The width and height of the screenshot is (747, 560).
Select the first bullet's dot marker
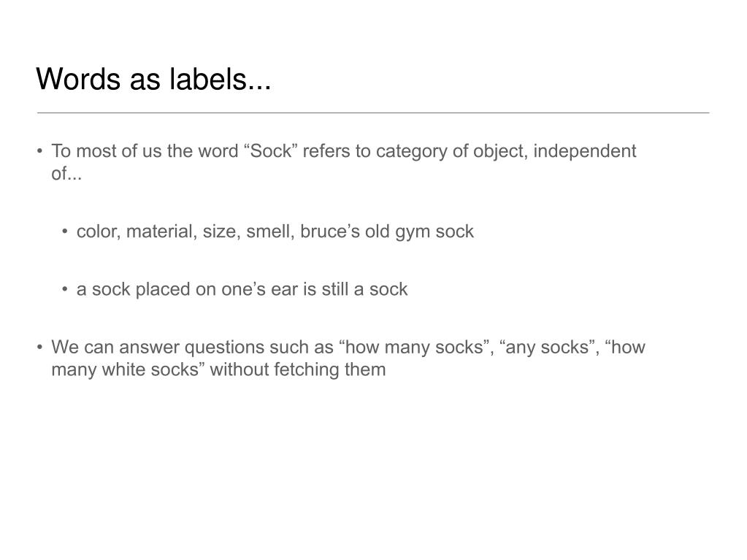(40, 151)
